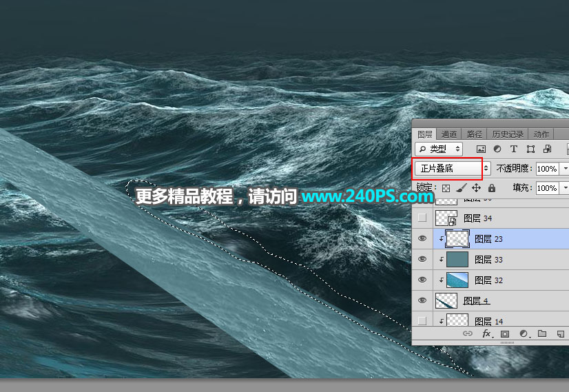Viewport: 569px width, 392px height.
Task: Click layer name 图层 14
Action: pos(489,321)
